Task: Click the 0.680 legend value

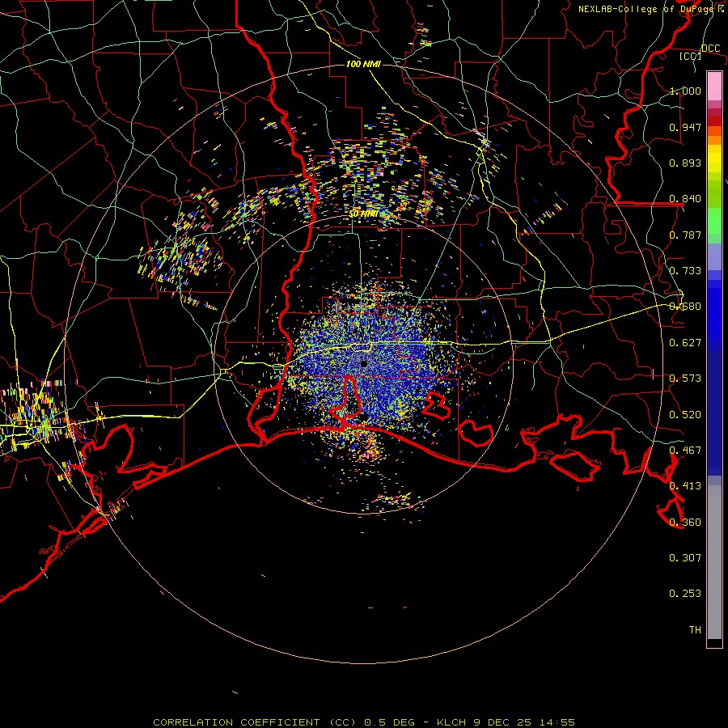Action: tap(685, 307)
